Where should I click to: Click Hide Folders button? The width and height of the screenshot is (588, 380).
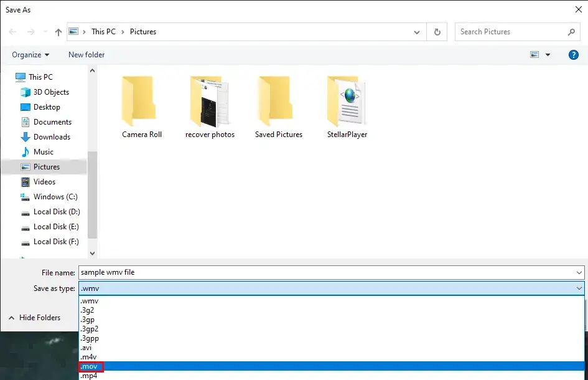pos(34,318)
